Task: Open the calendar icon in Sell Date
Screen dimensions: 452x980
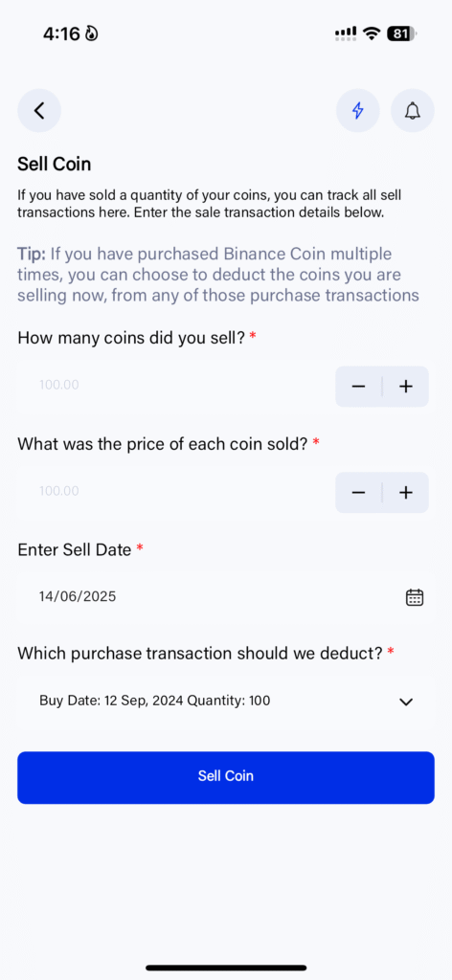Action: (415, 597)
